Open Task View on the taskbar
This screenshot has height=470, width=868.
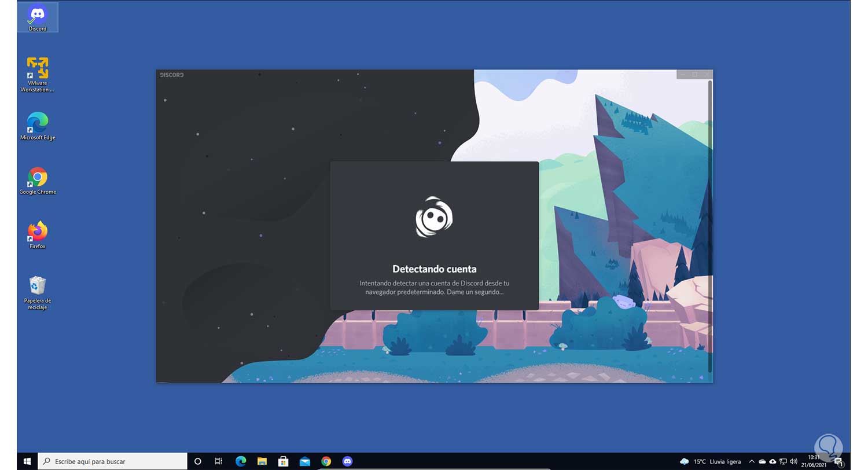pyautogui.click(x=219, y=461)
